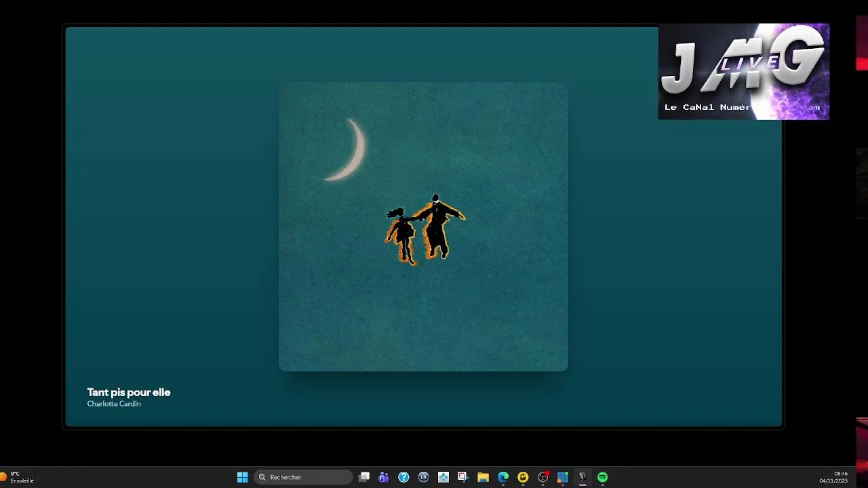Image resolution: width=868 pixels, height=488 pixels.
Task: Select the active taskbar app left of Spotify
Action: coord(583,477)
